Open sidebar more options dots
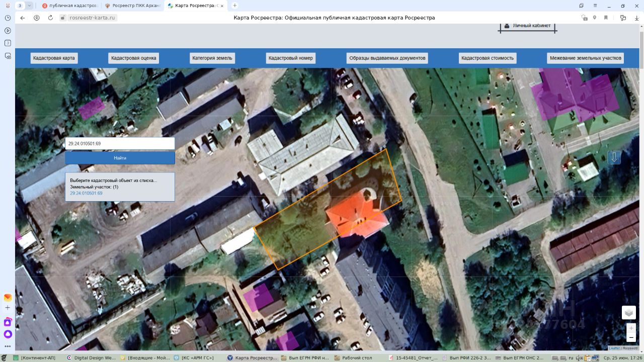The height and width of the screenshot is (362, 644). click(x=8, y=346)
